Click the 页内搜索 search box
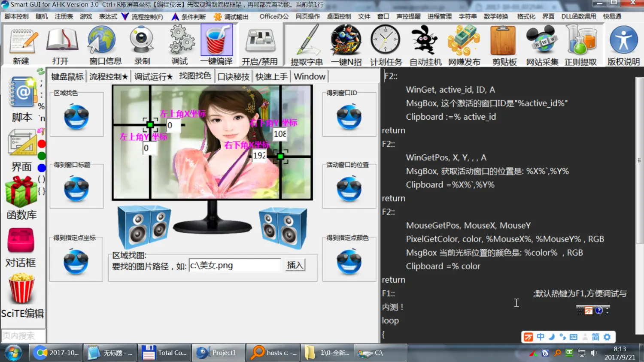This screenshot has height=362, width=644. [23, 336]
